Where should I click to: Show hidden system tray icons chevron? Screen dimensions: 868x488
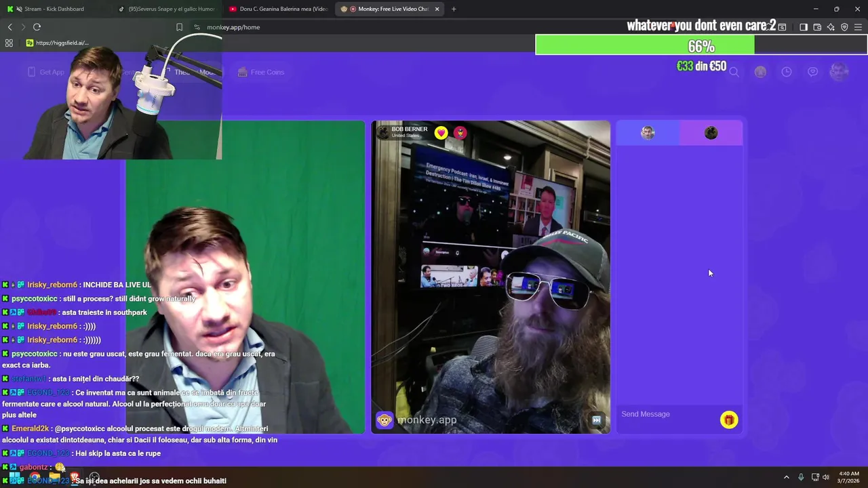(787, 477)
